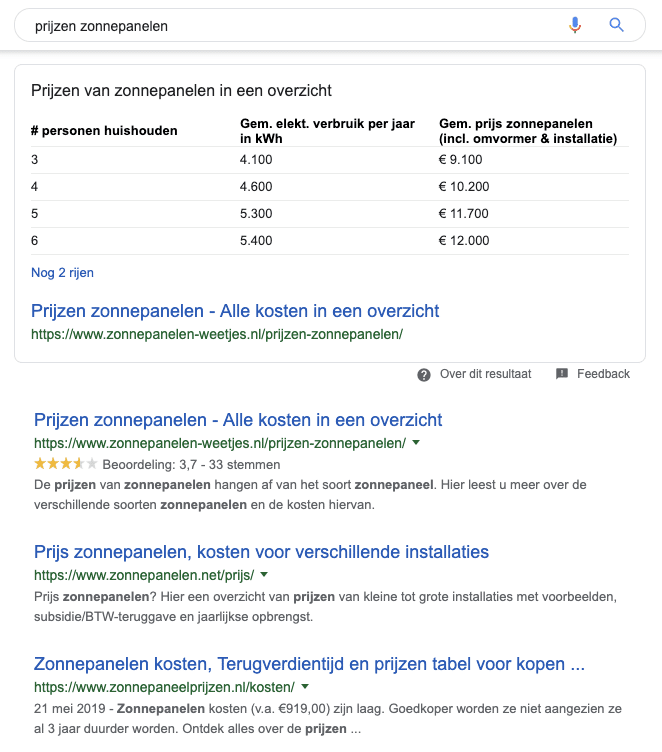The image size is (662, 752).
Task: Open the featured snippet's green zonnepanelen-weetjes URL
Action: pos(216,334)
